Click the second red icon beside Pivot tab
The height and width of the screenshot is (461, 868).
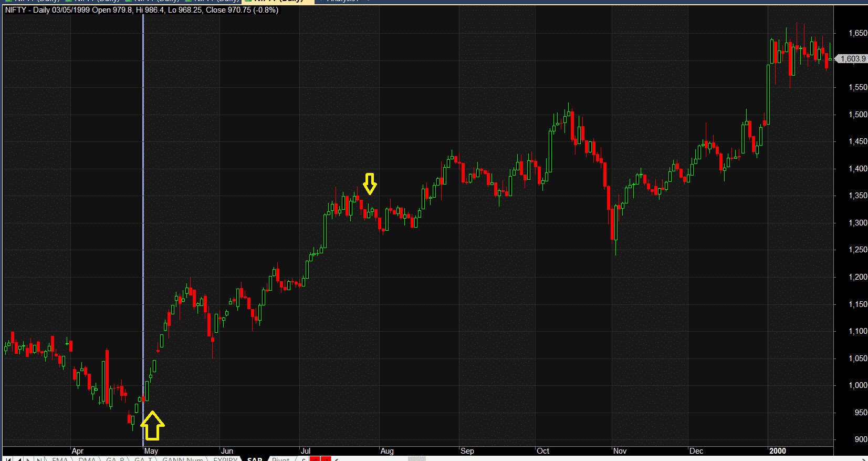(x=326, y=459)
